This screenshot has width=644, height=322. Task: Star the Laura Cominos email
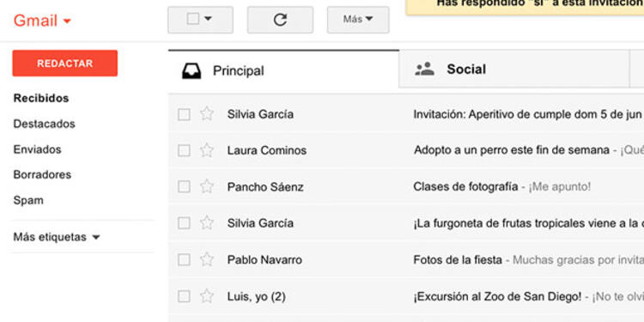coord(207,150)
